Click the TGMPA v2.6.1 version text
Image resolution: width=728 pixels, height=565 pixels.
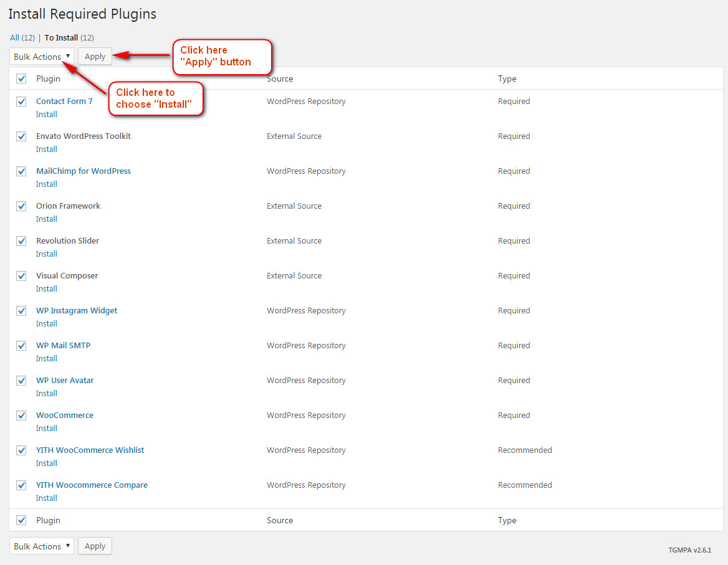tap(690, 549)
